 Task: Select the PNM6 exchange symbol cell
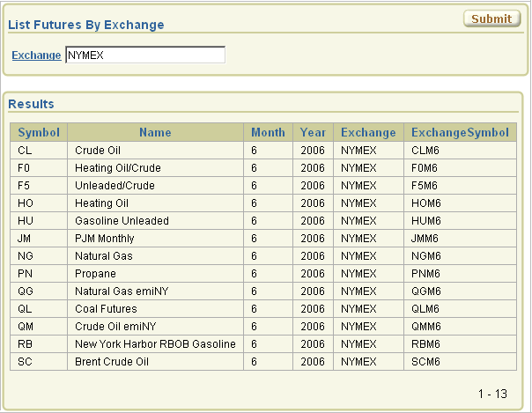(460, 274)
